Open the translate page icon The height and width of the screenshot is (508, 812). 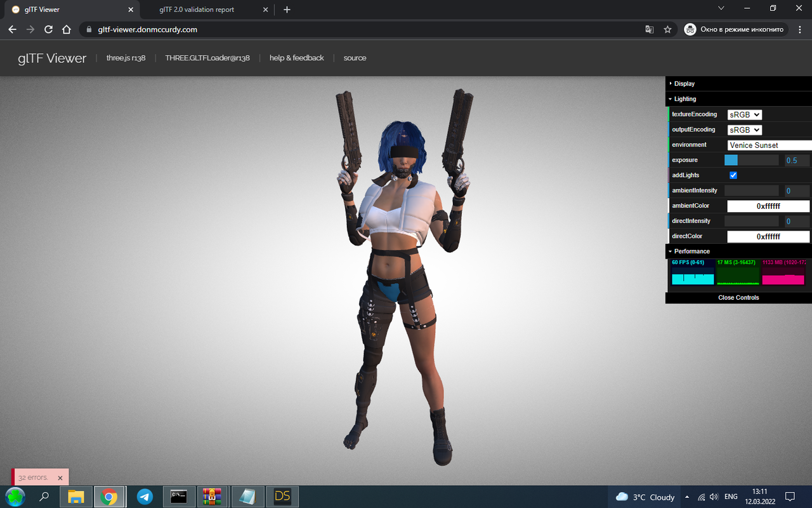(650, 29)
